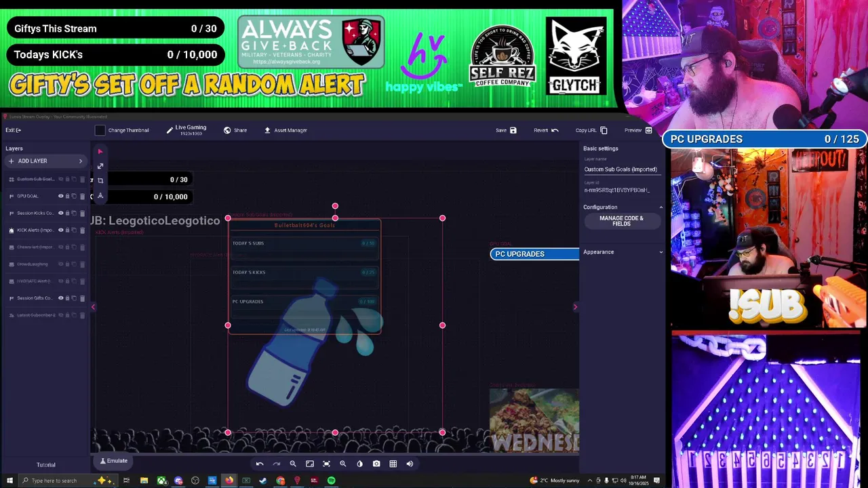
Task: Select the resize arrows tool
Action: tap(100, 166)
